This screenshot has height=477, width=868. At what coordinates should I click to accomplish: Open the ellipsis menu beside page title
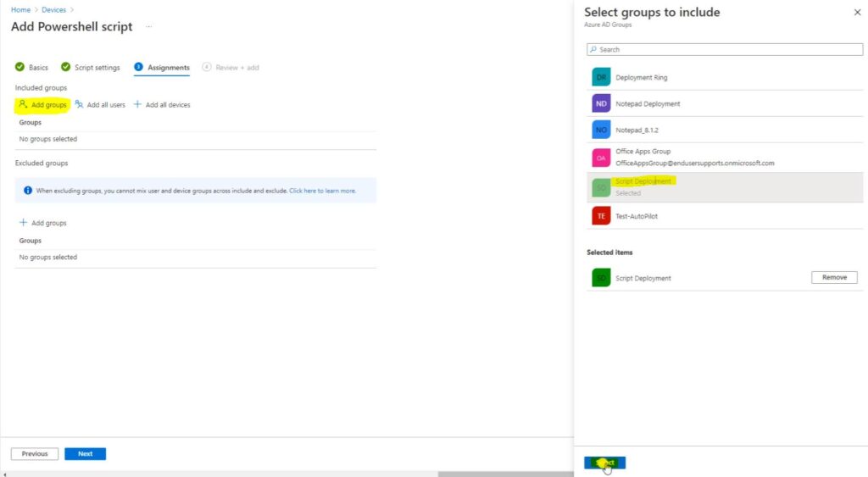coord(149,27)
